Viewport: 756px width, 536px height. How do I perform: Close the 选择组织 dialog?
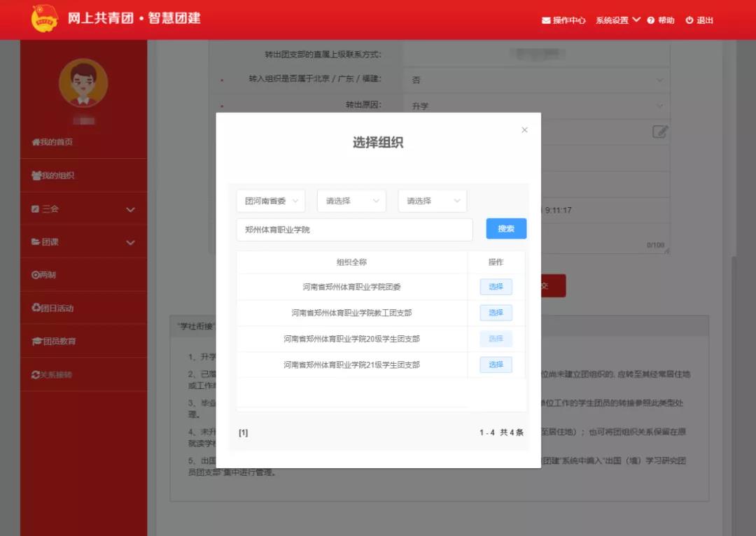524,130
